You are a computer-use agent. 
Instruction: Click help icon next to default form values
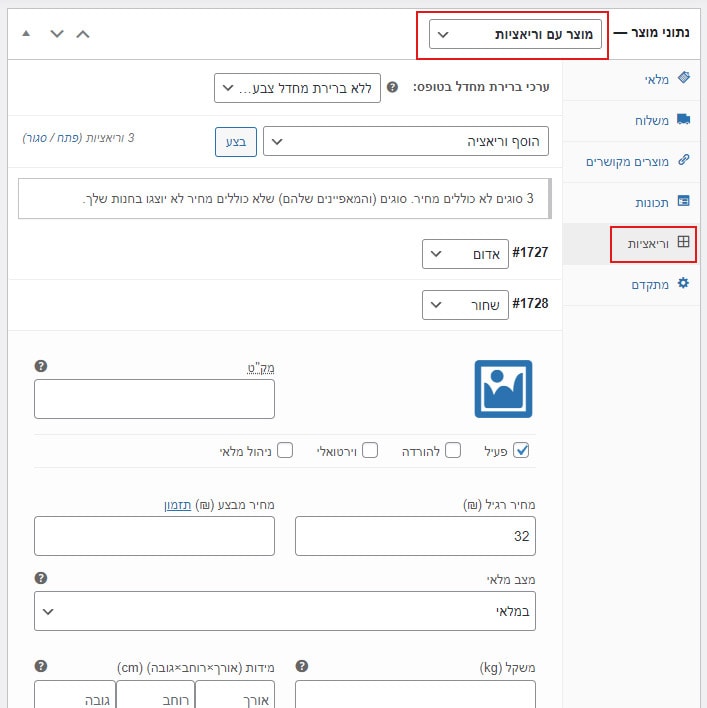392,87
